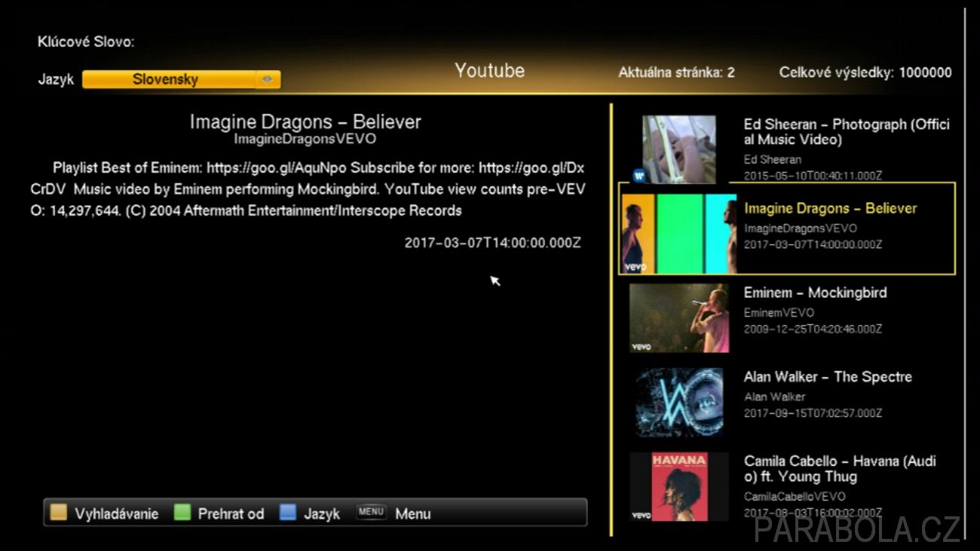Click Aktuálna stránka: 2 indicator

click(676, 72)
